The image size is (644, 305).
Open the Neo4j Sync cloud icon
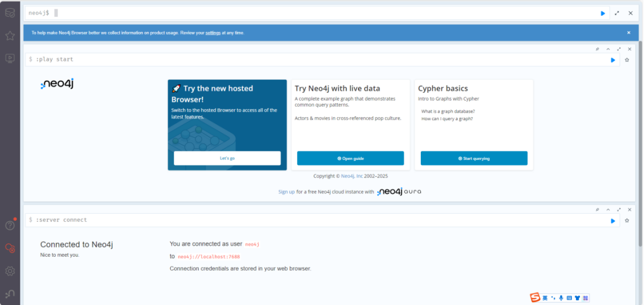pos(10,248)
